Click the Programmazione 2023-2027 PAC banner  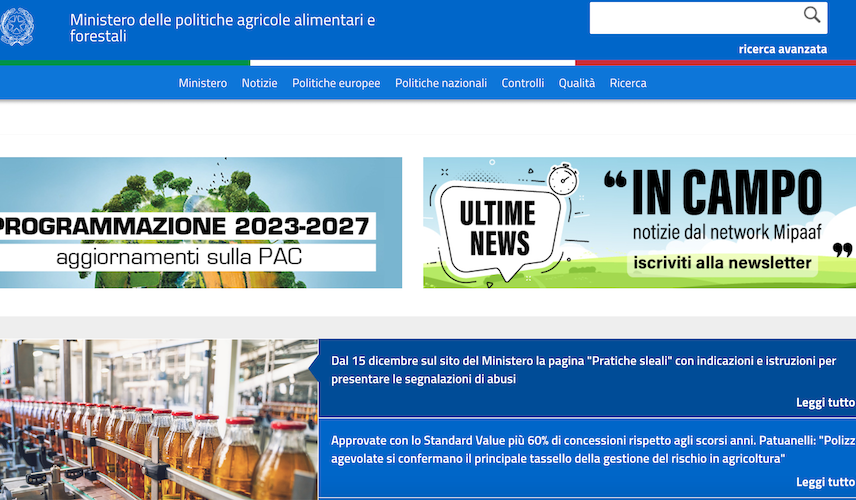pyautogui.click(x=200, y=223)
